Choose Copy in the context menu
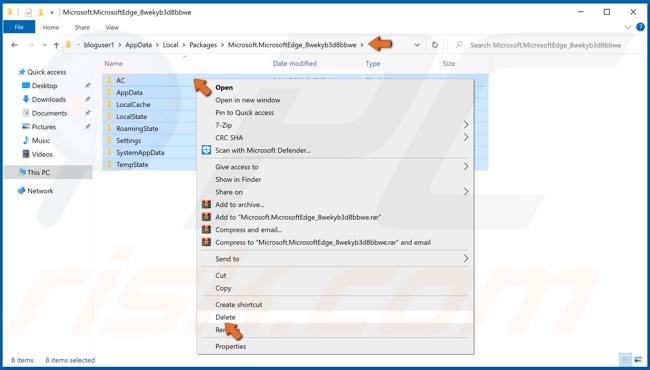 (335, 288)
